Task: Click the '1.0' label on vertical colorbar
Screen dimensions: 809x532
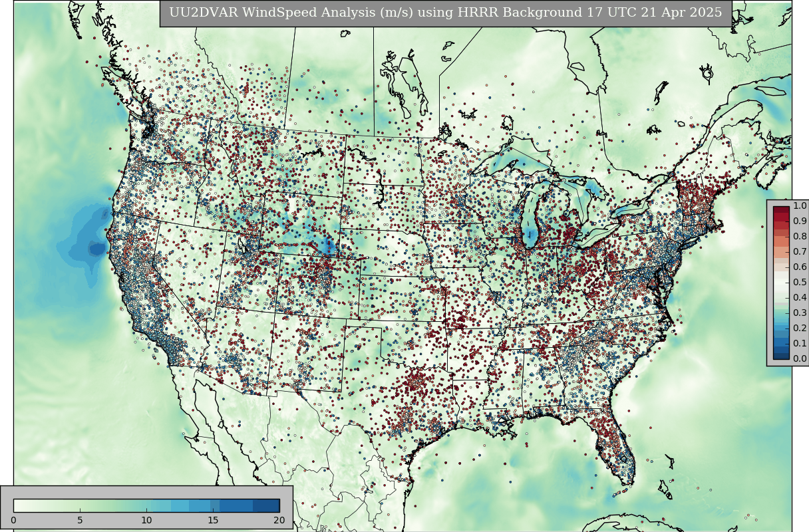Action: 800,206
